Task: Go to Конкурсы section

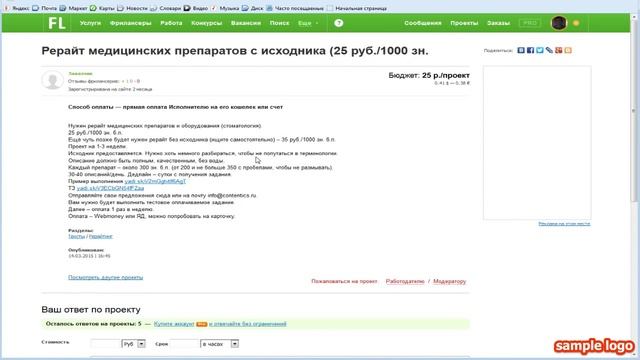Action: coord(207,23)
